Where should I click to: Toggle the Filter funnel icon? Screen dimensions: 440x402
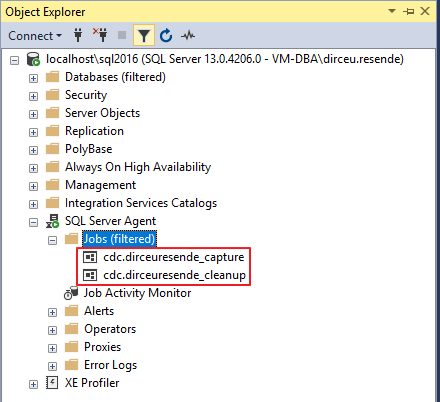coord(144,35)
